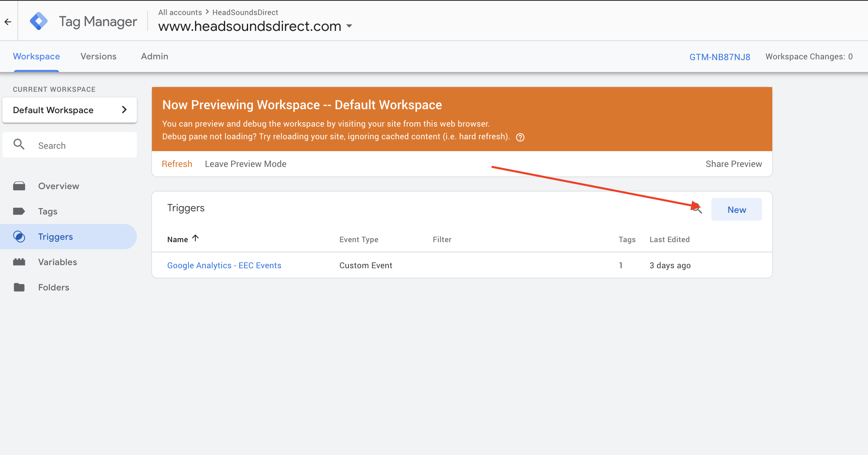This screenshot has height=455, width=868.
Task: Expand the Default Workspace selector
Action: (x=70, y=110)
